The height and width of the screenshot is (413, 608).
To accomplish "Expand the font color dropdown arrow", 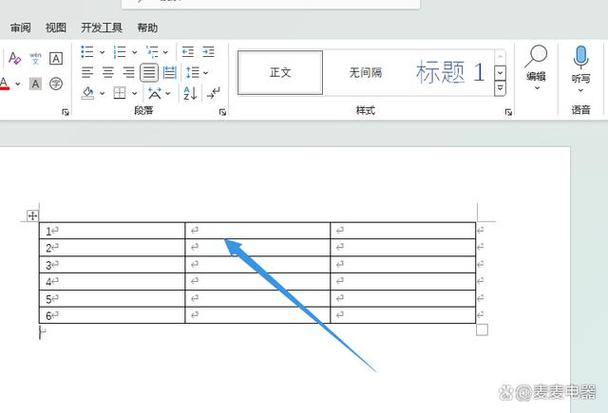I will click(x=18, y=84).
